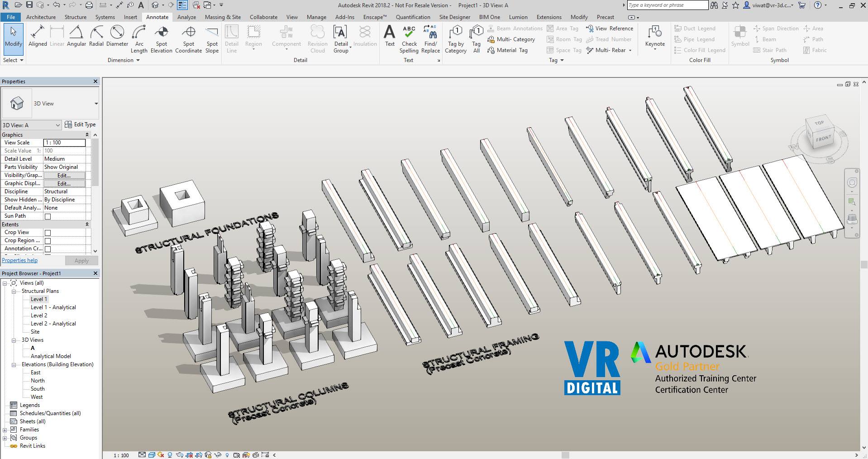Click the Tag All tool
The image size is (868, 459).
476,39
